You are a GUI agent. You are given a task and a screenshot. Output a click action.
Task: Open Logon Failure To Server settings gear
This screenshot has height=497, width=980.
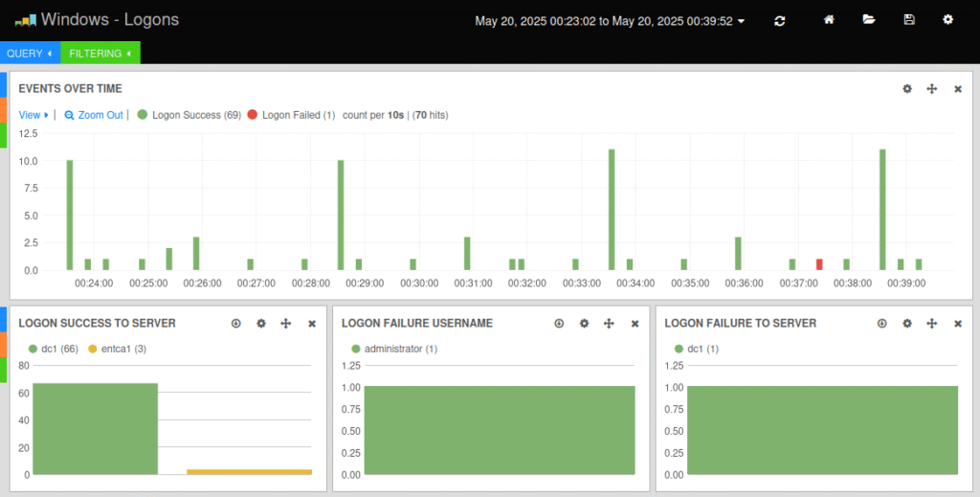click(907, 324)
